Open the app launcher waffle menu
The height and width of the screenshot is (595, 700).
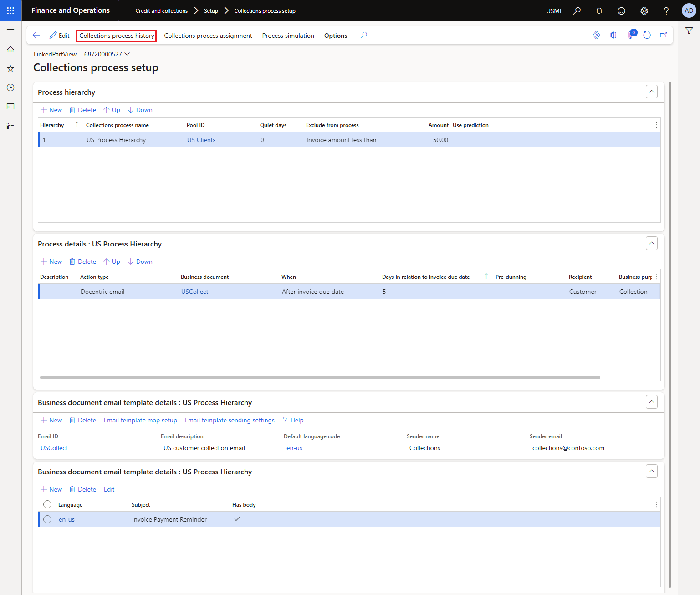click(x=10, y=10)
